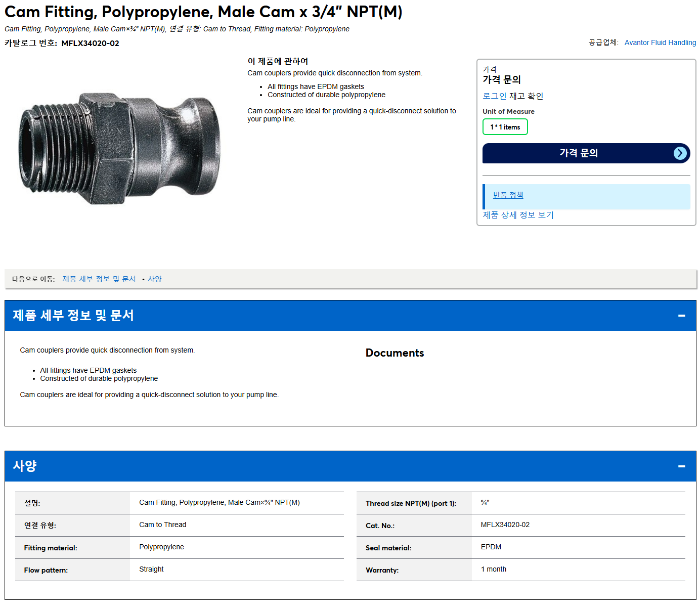Image resolution: width=700 pixels, height=610 pixels.
Task: Click 이 제품에 관하여 heading
Action: click(x=278, y=61)
